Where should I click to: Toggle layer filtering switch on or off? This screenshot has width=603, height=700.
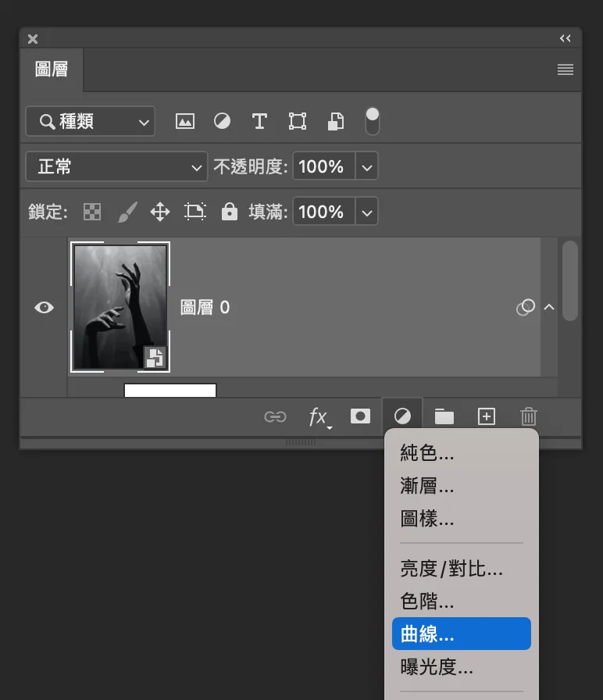[373, 121]
